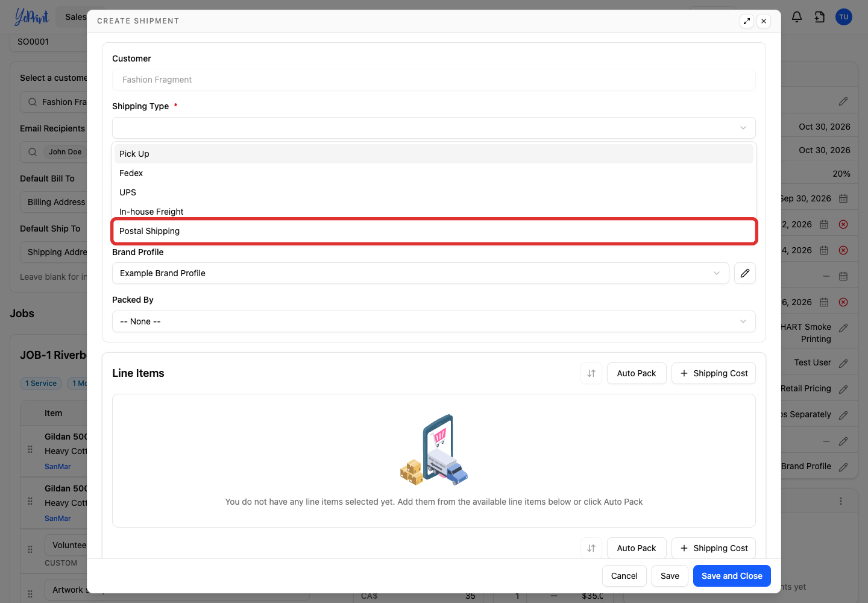Click the sort icon next to lower Auto Pack
Image resolution: width=868 pixels, height=603 pixels.
coord(591,548)
